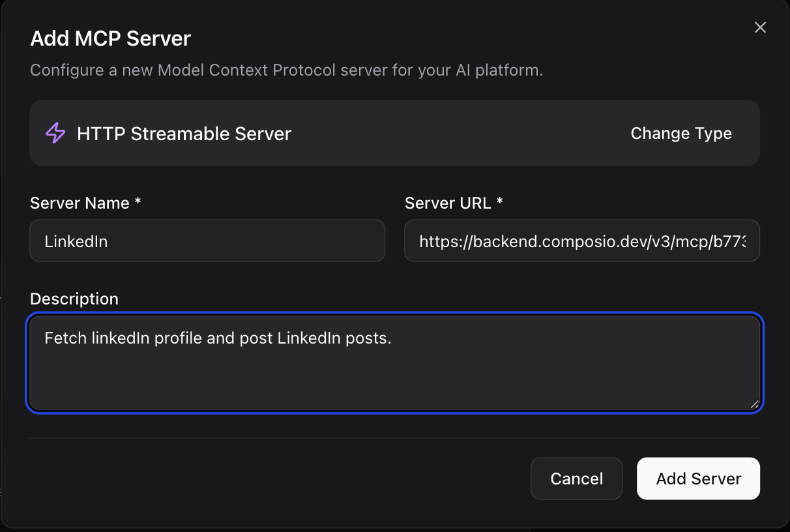The width and height of the screenshot is (790, 532).
Task: Click the Add Server button
Action: click(698, 479)
